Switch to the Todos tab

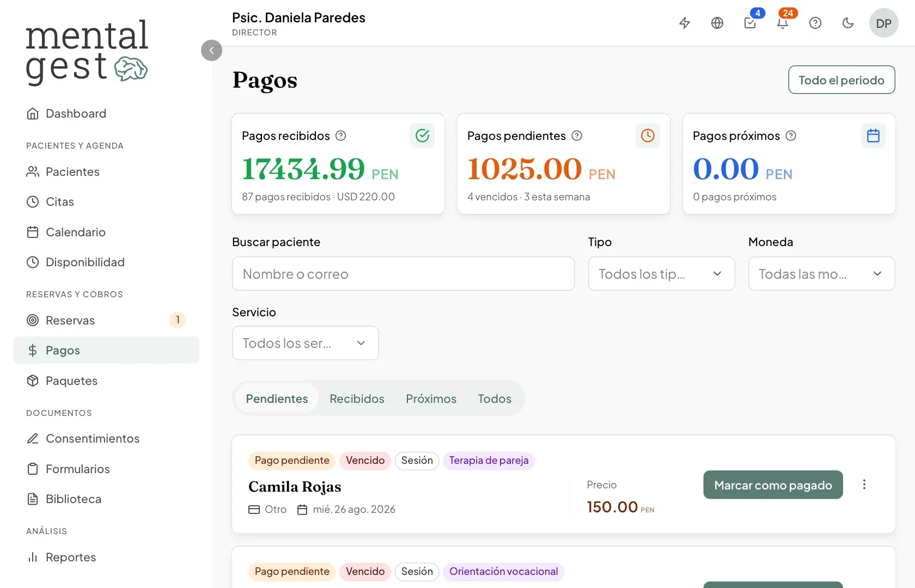(495, 399)
